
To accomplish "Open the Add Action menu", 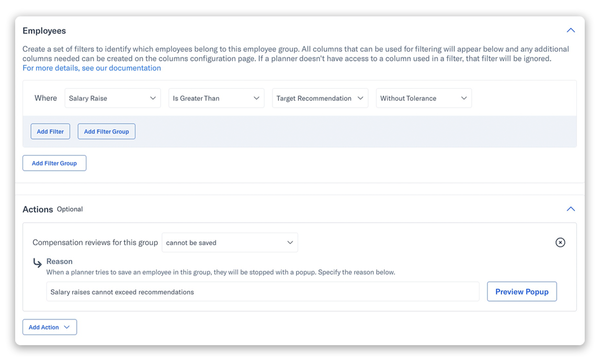I will click(x=50, y=327).
